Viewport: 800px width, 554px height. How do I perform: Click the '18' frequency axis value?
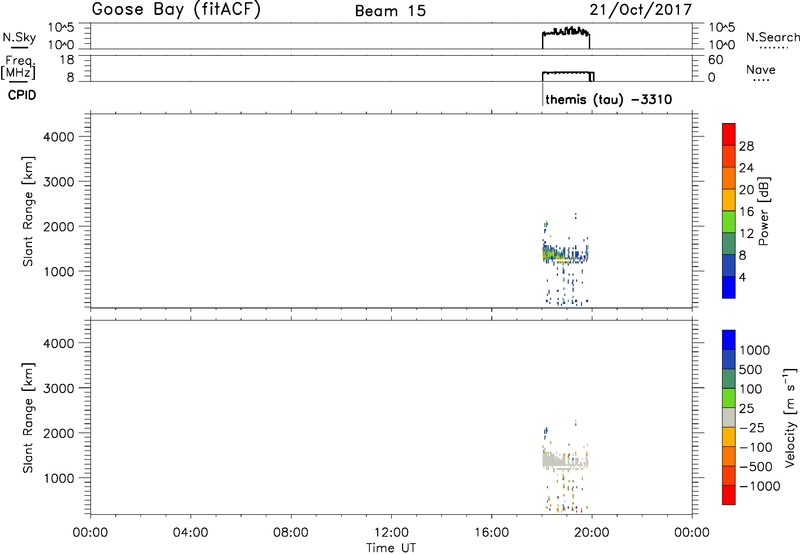click(67, 60)
